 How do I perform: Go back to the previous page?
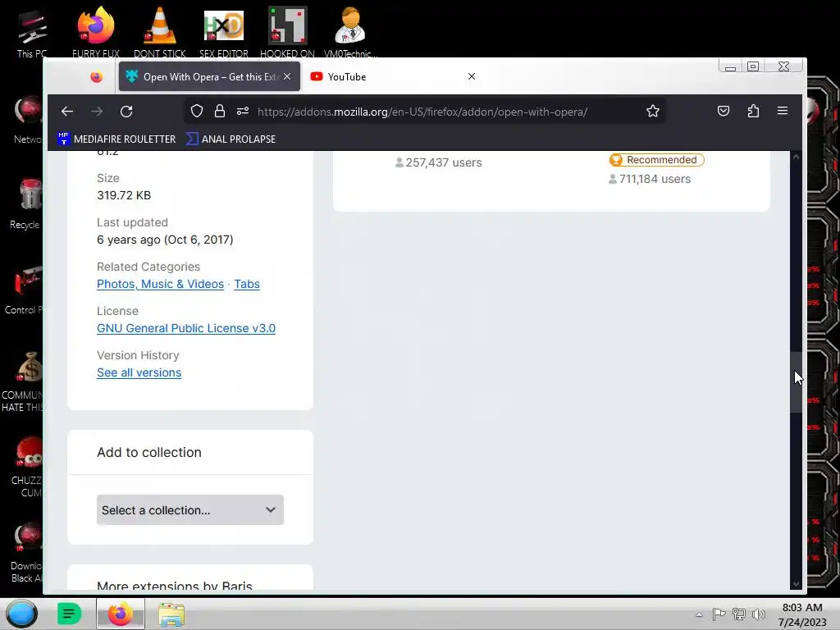click(67, 112)
